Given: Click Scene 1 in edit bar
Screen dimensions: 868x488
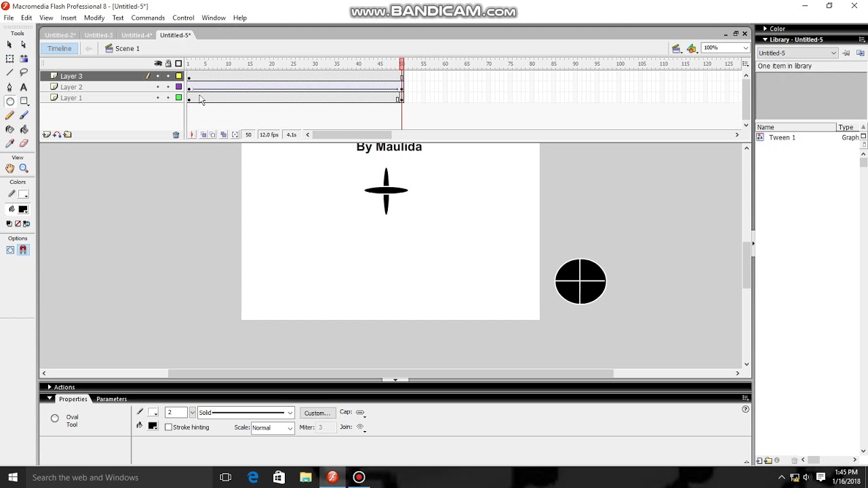Looking at the screenshot, I should [x=127, y=49].
